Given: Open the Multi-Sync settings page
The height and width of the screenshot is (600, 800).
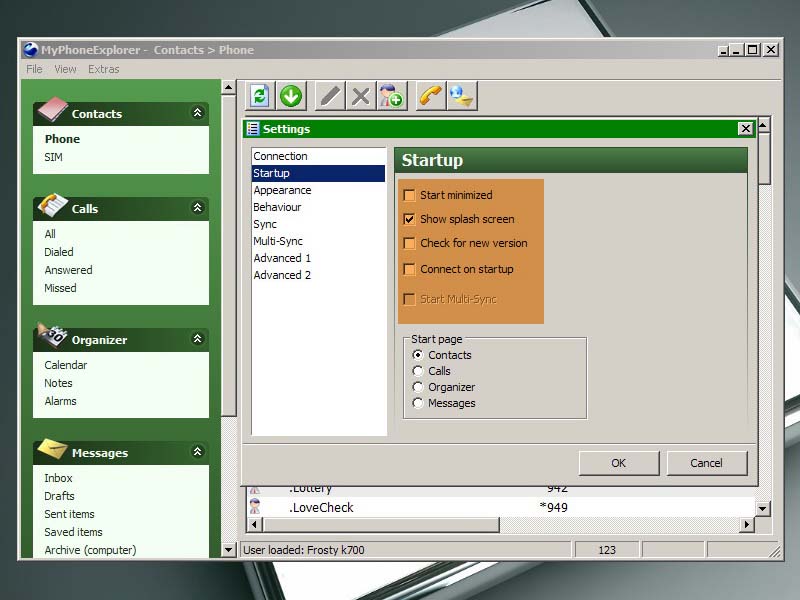Looking at the screenshot, I should pos(318,241).
